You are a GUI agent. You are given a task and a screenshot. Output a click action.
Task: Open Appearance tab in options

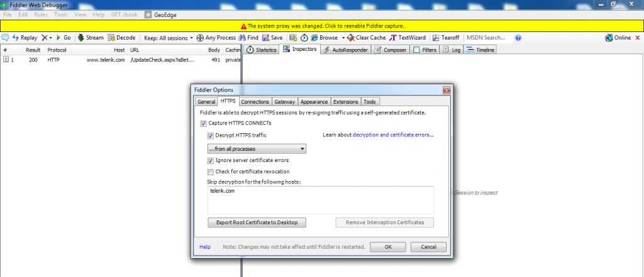pos(314,102)
